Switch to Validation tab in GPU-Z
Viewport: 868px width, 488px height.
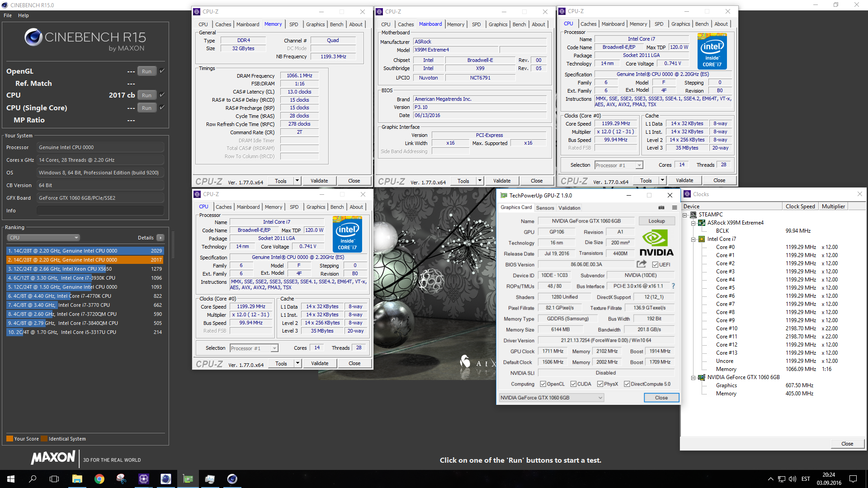(569, 208)
